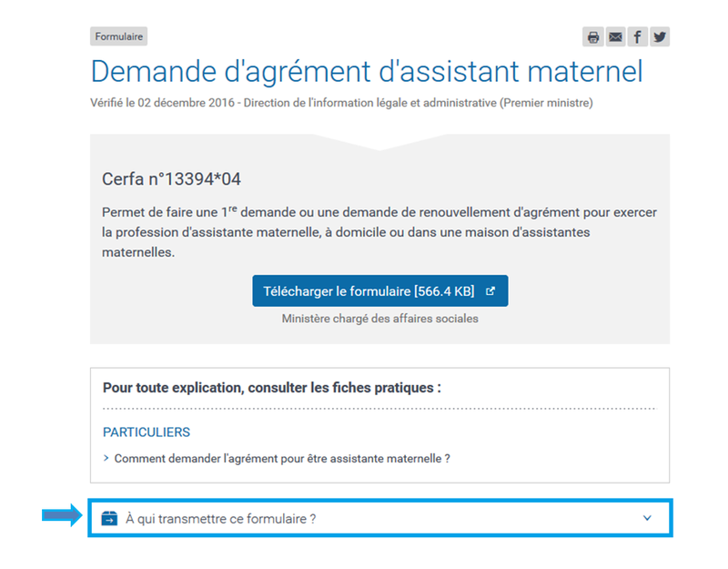Viewport: 728px width, 569px height.
Task: Click the external link icon in download button
Action: (x=490, y=291)
